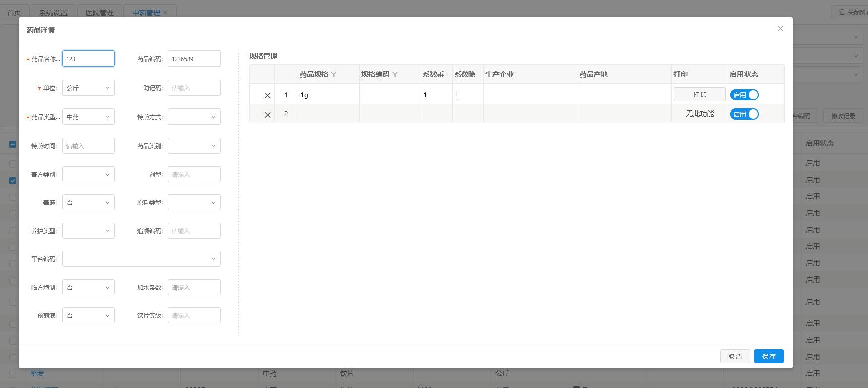Uncheck the checked row checkbox in background list
This screenshot has height=388, width=868.
(13, 180)
